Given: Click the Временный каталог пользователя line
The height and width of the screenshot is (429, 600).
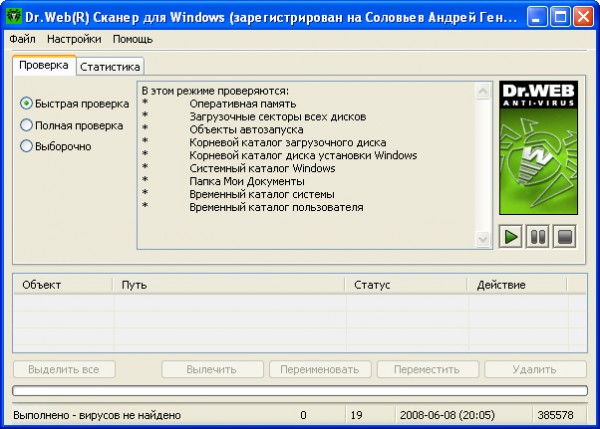Looking at the screenshot, I should tap(276, 207).
